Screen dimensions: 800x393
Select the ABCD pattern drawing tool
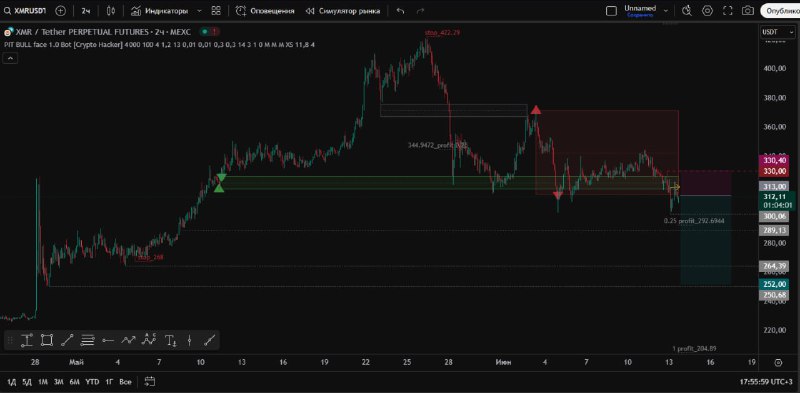click(x=149, y=340)
